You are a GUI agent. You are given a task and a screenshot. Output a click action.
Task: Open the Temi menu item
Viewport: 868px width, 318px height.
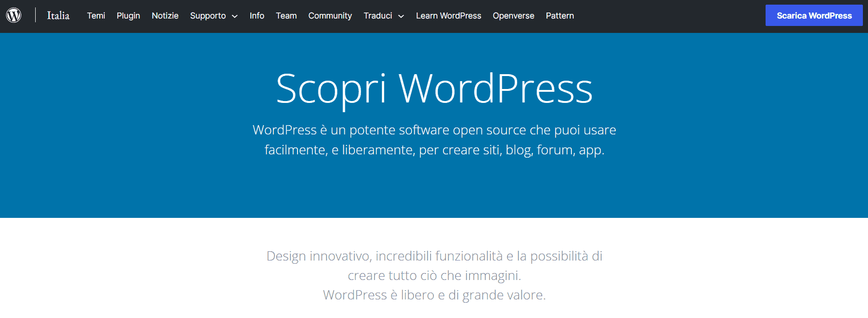(96, 16)
